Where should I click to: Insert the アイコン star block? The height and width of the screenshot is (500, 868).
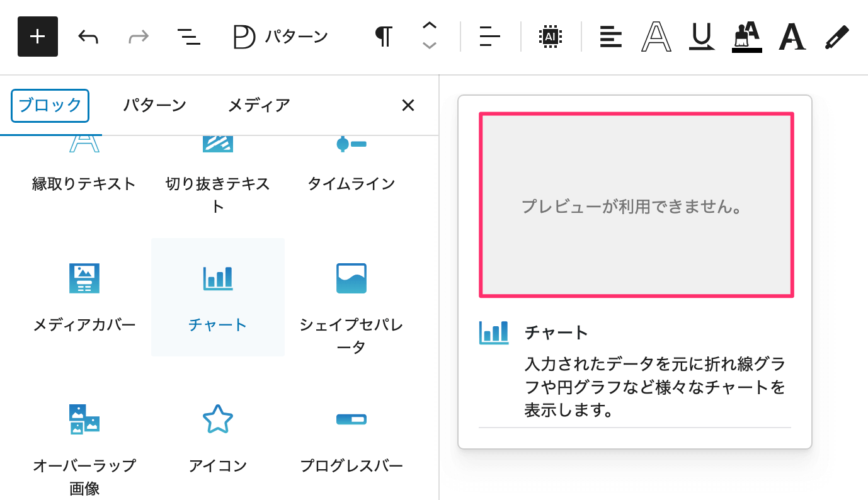coord(218,438)
